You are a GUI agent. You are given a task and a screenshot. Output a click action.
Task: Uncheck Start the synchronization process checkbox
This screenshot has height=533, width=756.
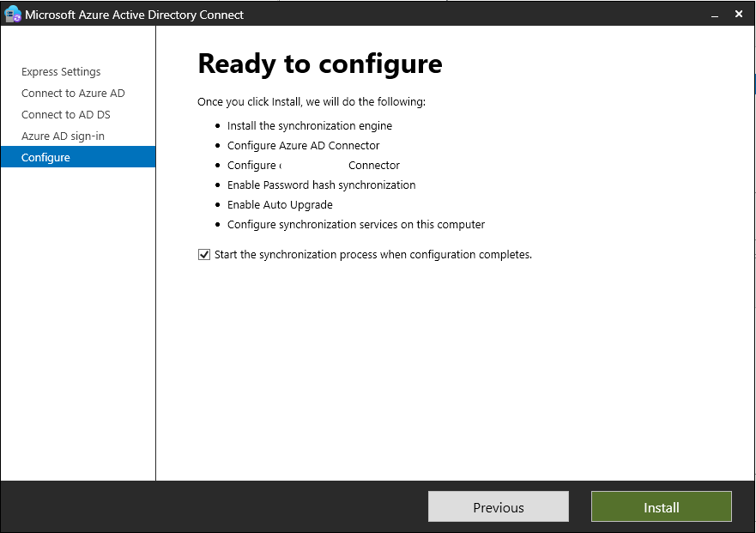tap(204, 255)
